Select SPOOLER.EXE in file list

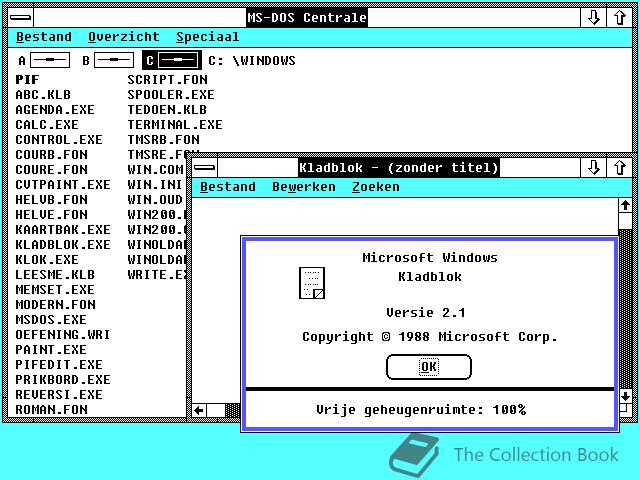[x=171, y=95]
